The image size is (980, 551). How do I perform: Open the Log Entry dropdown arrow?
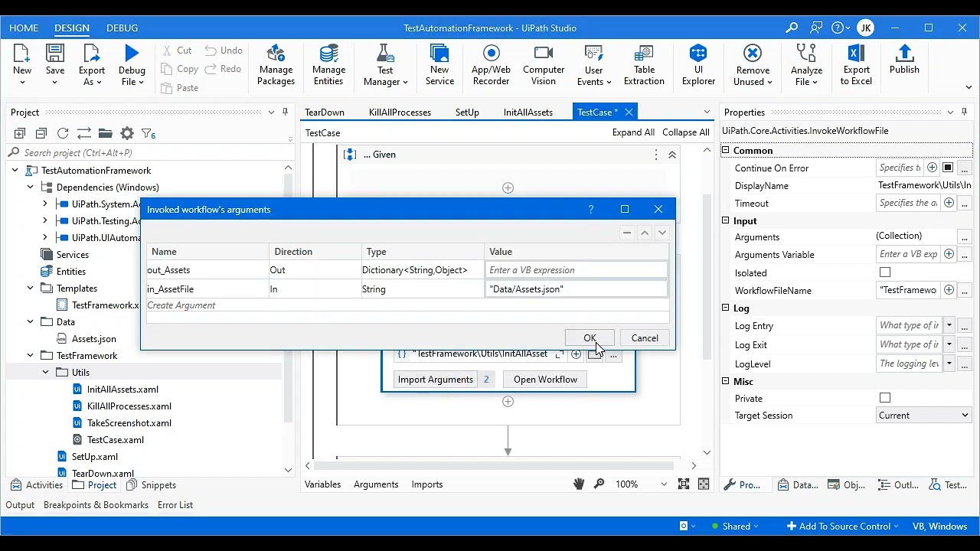point(949,325)
